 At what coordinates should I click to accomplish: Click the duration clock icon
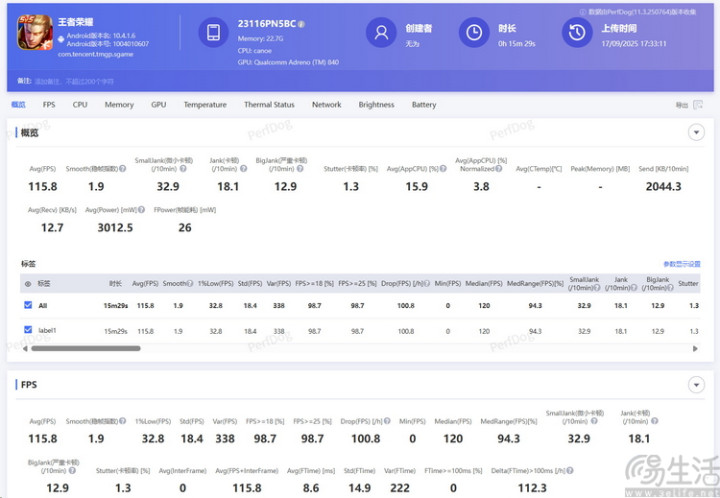coord(474,33)
